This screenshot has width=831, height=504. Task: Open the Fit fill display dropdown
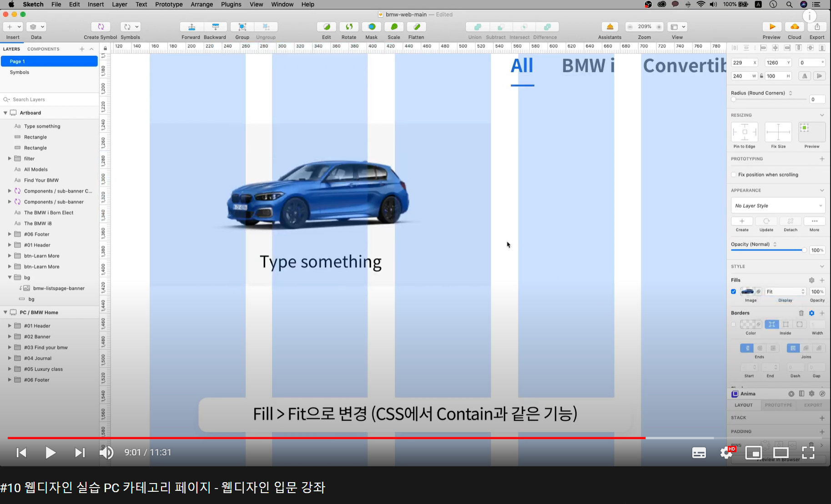pos(786,292)
